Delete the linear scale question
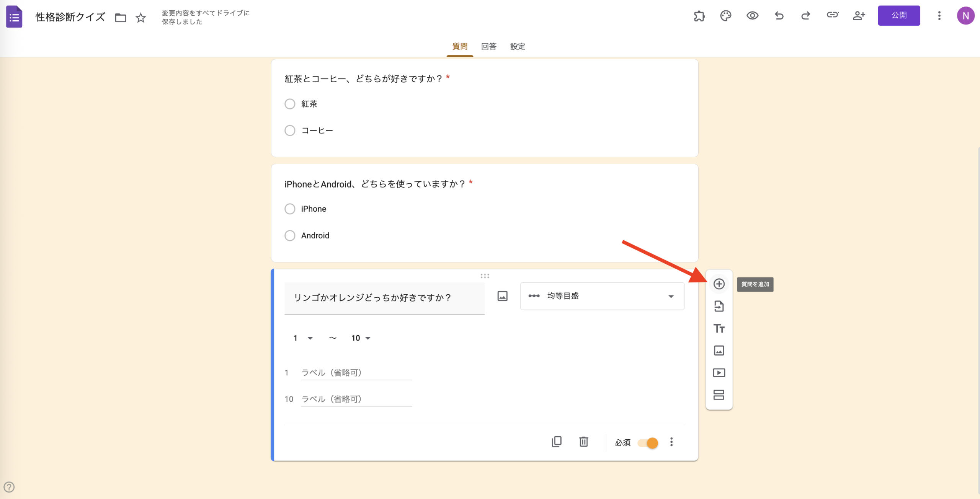Image resolution: width=980 pixels, height=499 pixels. pos(583,442)
